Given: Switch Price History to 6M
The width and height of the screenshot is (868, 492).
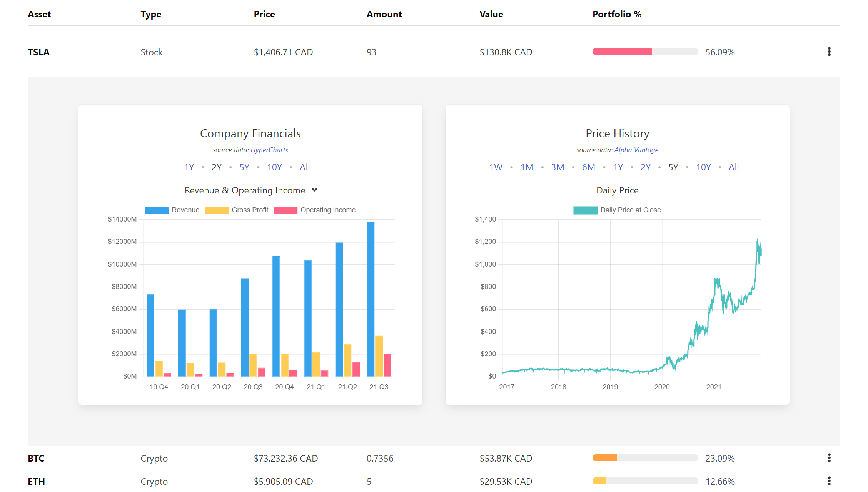Looking at the screenshot, I should pyautogui.click(x=588, y=167).
